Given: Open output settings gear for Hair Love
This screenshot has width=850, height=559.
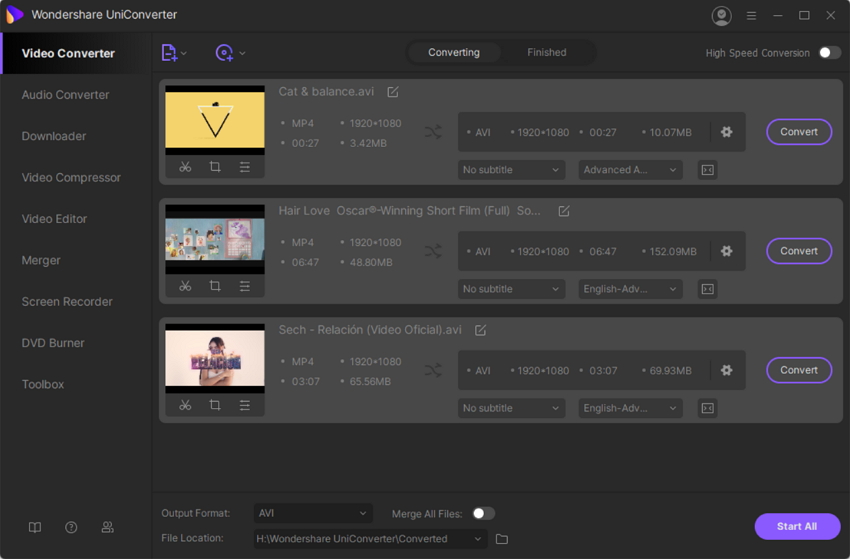Looking at the screenshot, I should 726,251.
